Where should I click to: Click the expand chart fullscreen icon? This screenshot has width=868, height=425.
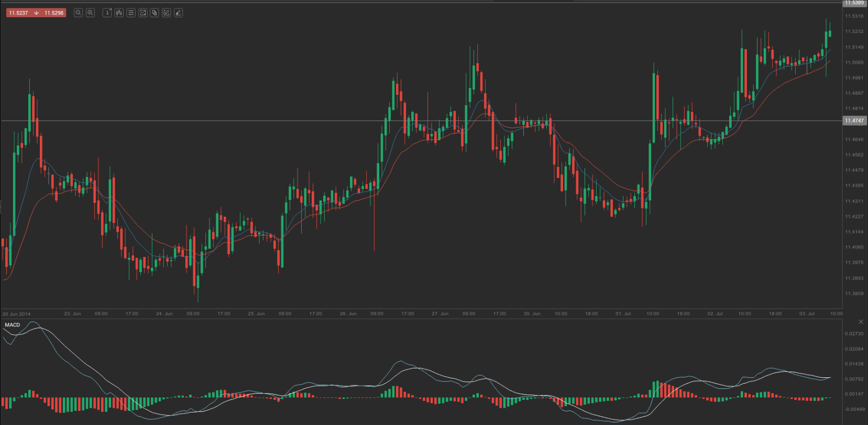point(142,13)
